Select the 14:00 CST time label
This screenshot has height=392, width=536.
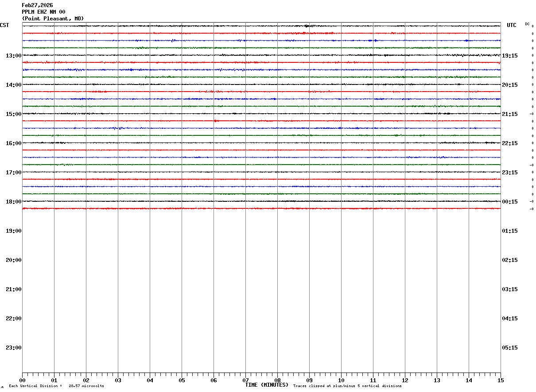(14, 85)
